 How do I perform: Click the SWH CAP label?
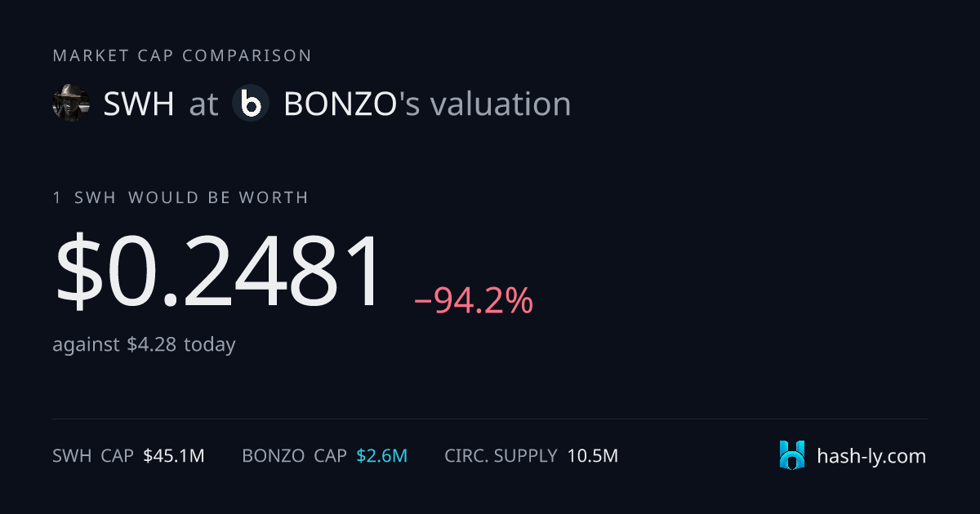[93, 456]
